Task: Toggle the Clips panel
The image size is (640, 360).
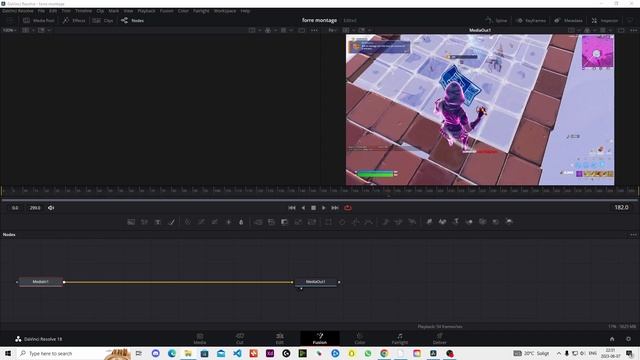Action: tap(103, 20)
